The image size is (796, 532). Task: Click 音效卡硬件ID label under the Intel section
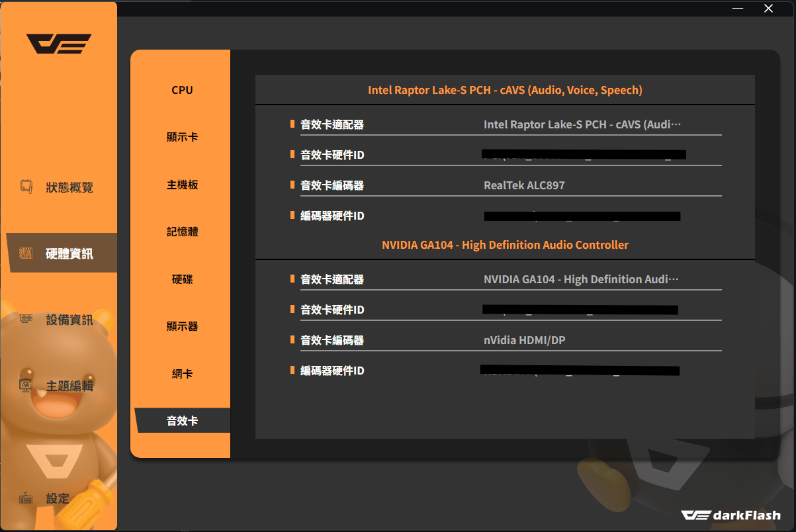(x=332, y=155)
